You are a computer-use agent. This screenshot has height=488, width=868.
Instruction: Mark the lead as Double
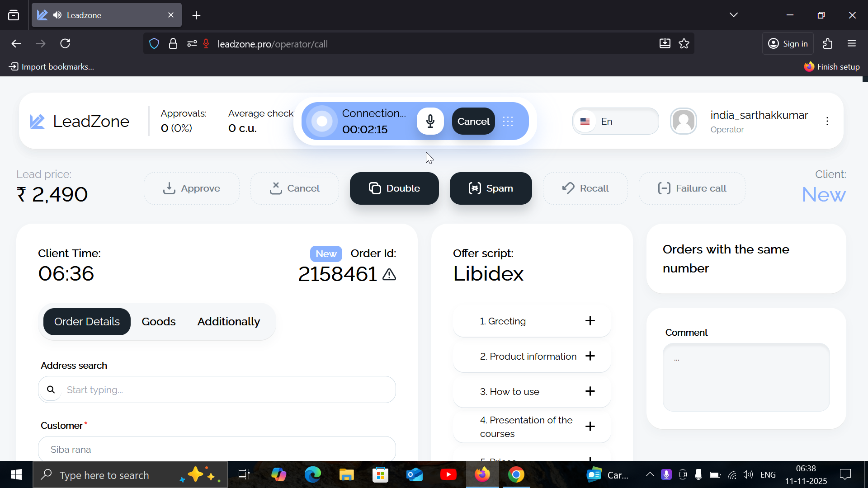click(x=394, y=188)
